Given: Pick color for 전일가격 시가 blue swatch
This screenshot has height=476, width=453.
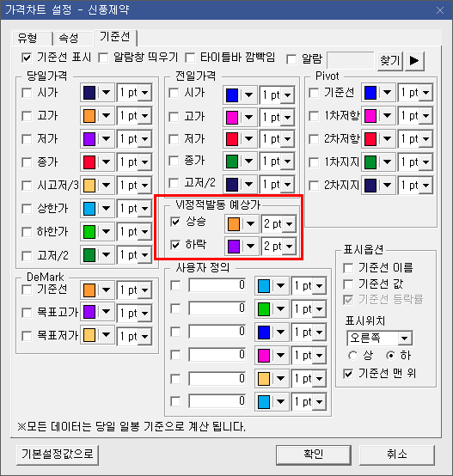Looking at the screenshot, I should pos(232,95).
